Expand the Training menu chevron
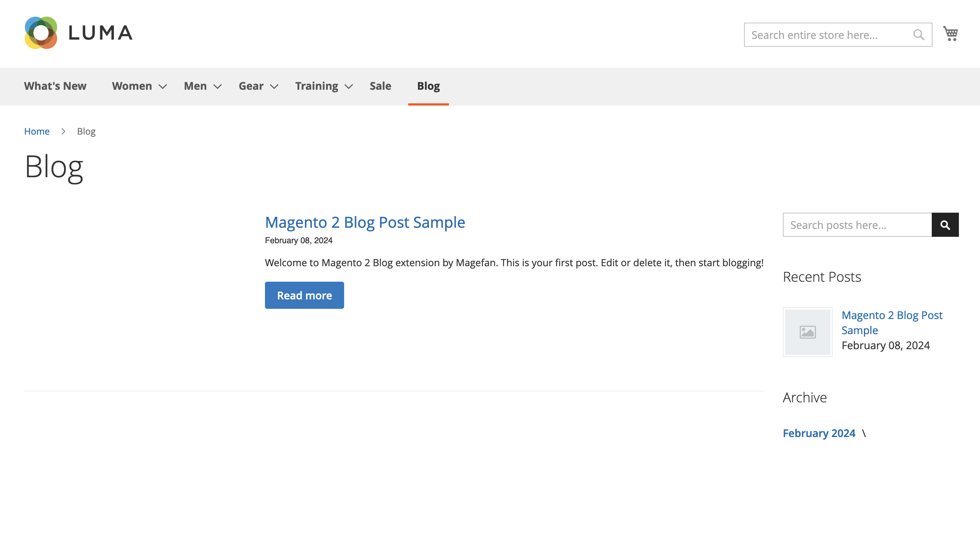 [x=349, y=87]
